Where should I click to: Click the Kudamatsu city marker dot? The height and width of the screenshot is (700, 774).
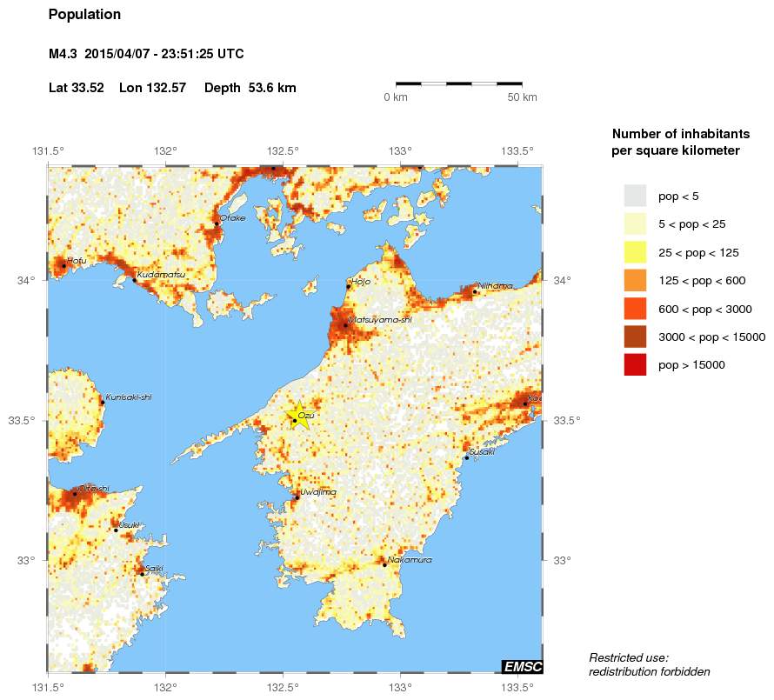[134, 279]
